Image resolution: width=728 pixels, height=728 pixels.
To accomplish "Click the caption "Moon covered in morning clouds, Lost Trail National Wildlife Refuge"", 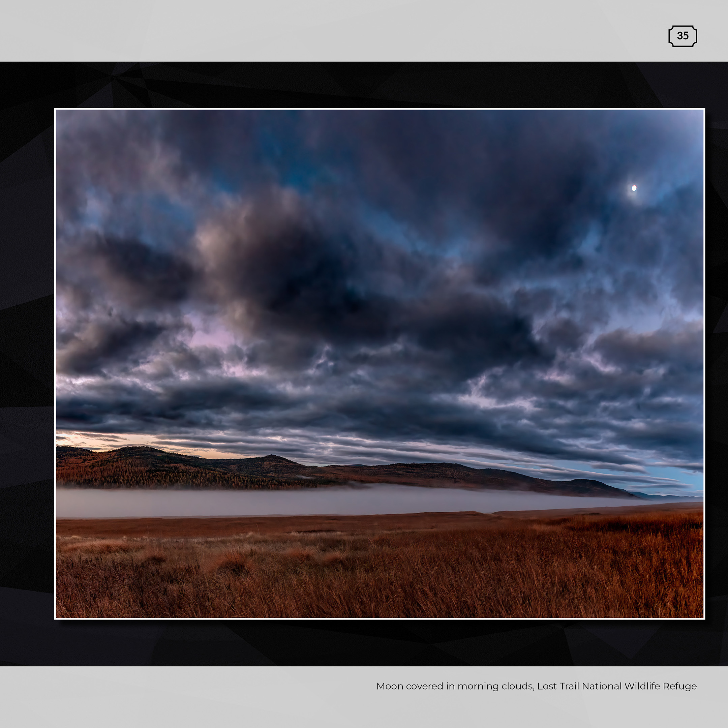I will click(536, 686).
